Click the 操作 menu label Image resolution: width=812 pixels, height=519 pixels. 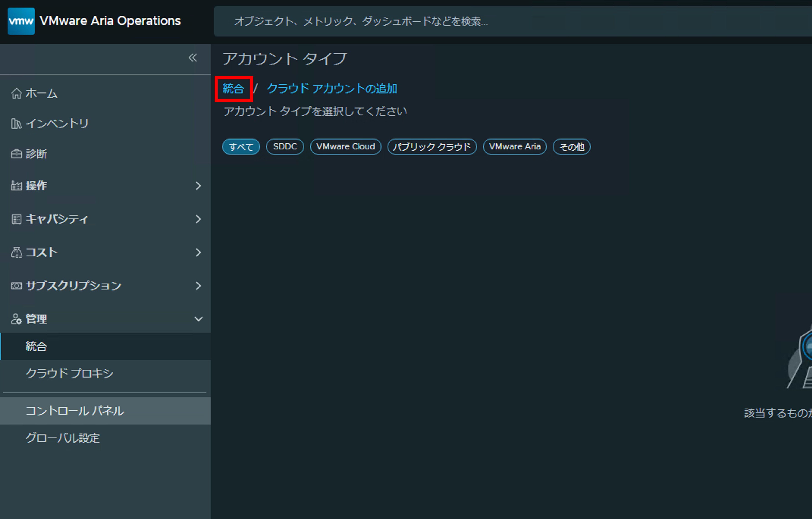pyautogui.click(x=37, y=186)
